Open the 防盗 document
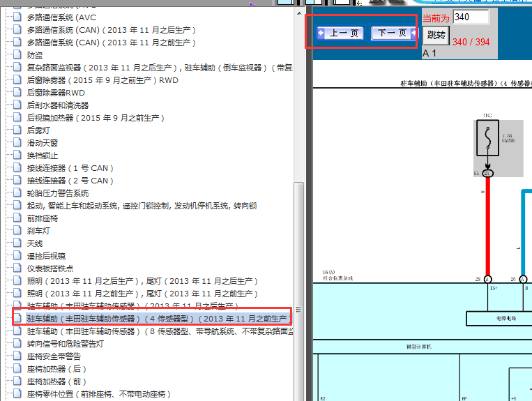Image resolution: width=532 pixels, height=401 pixels. pos(35,55)
